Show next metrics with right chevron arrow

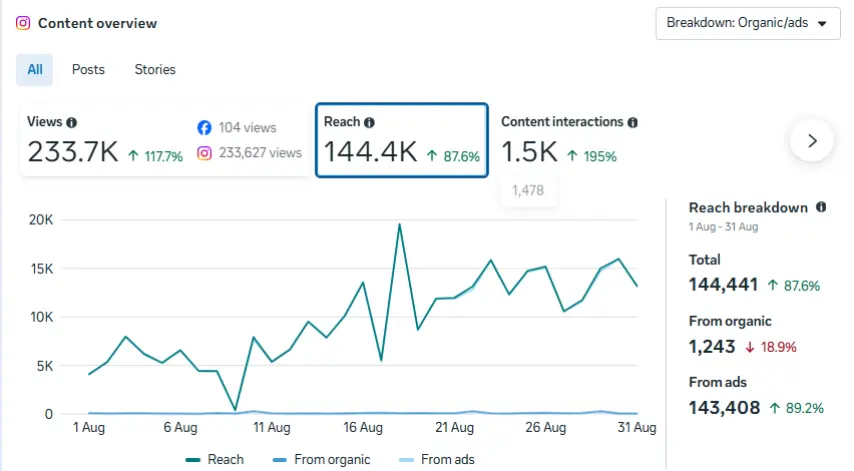point(812,141)
